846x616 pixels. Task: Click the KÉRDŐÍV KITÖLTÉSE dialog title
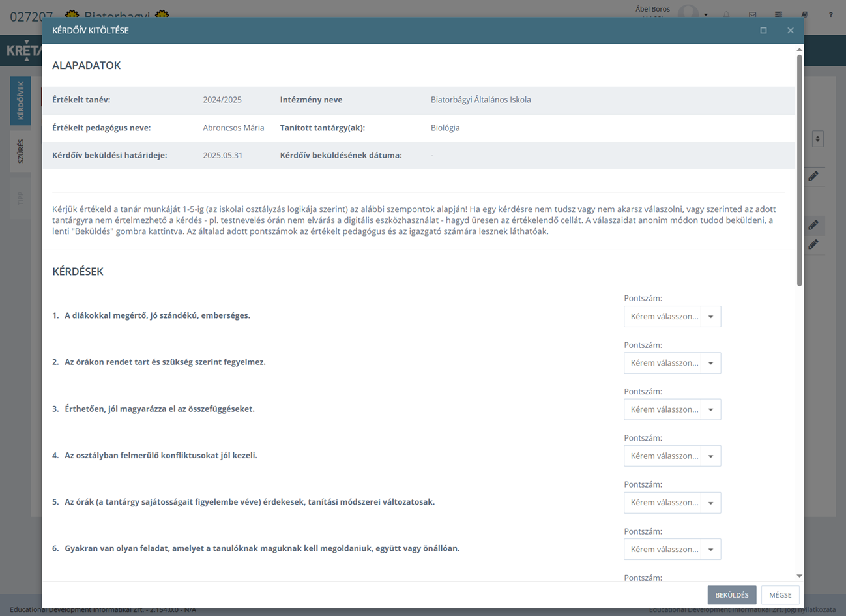point(91,31)
